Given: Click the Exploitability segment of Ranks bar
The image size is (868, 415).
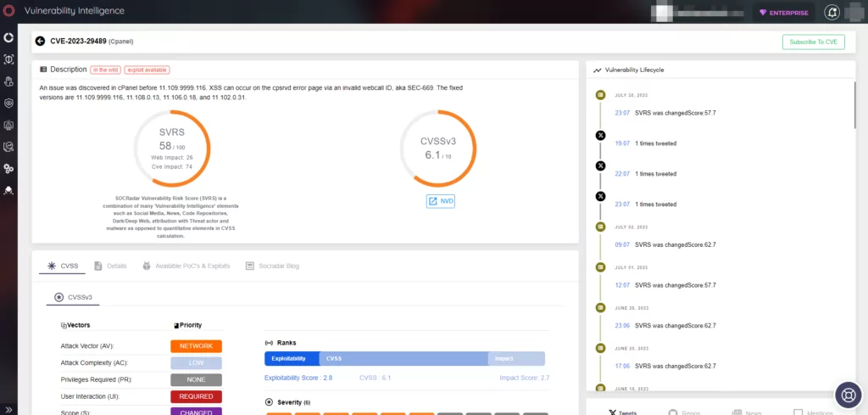Looking at the screenshot, I should tap(292, 358).
